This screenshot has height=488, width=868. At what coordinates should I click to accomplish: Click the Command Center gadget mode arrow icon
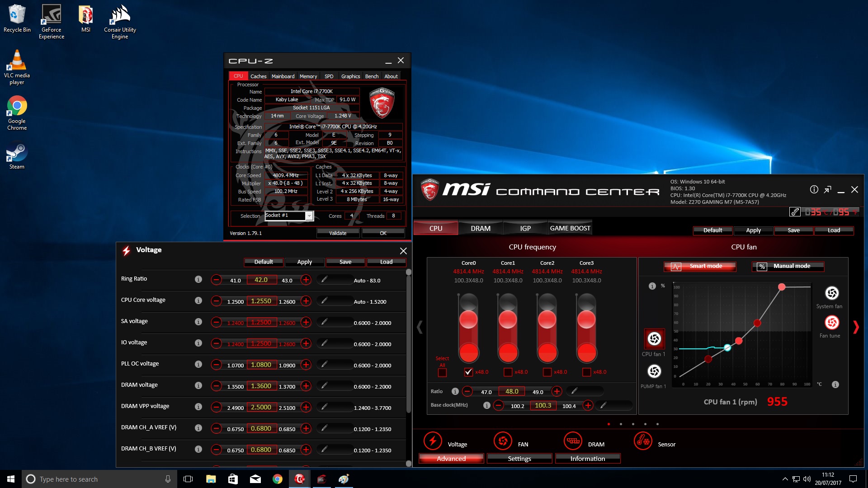click(x=827, y=190)
